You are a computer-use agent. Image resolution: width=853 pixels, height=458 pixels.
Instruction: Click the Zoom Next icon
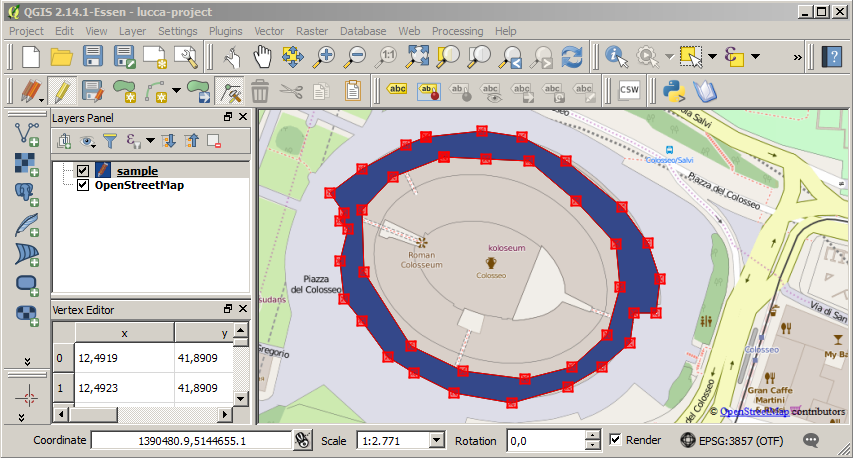click(x=542, y=57)
